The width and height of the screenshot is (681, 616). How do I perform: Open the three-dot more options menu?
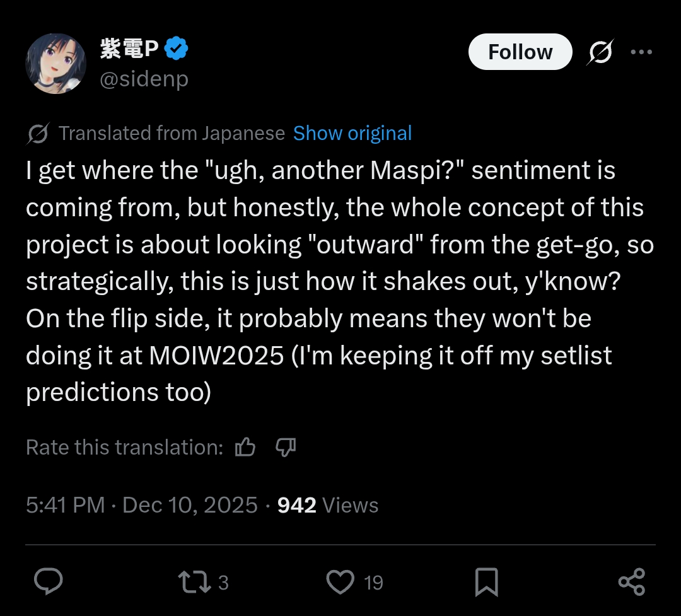pyautogui.click(x=641, y=52)
